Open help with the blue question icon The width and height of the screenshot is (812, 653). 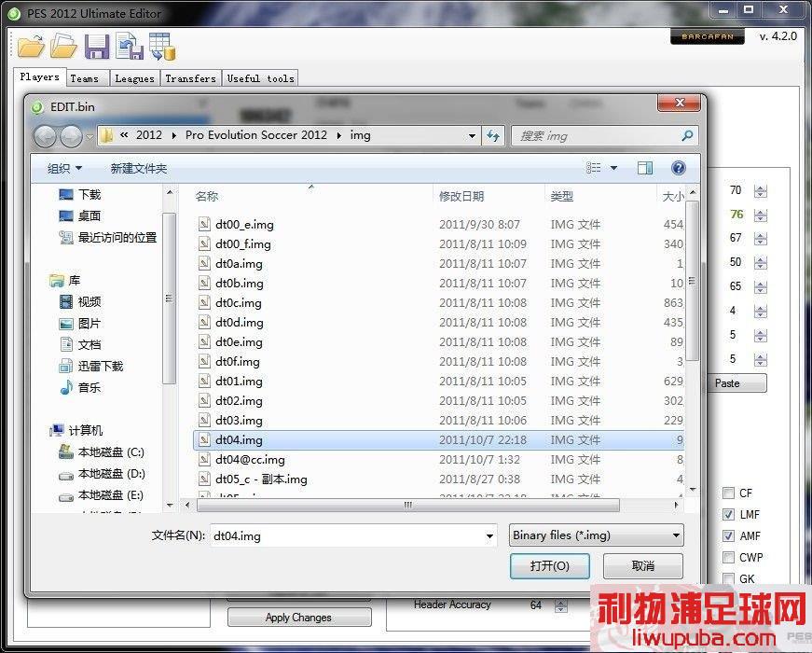coord(679,168)
